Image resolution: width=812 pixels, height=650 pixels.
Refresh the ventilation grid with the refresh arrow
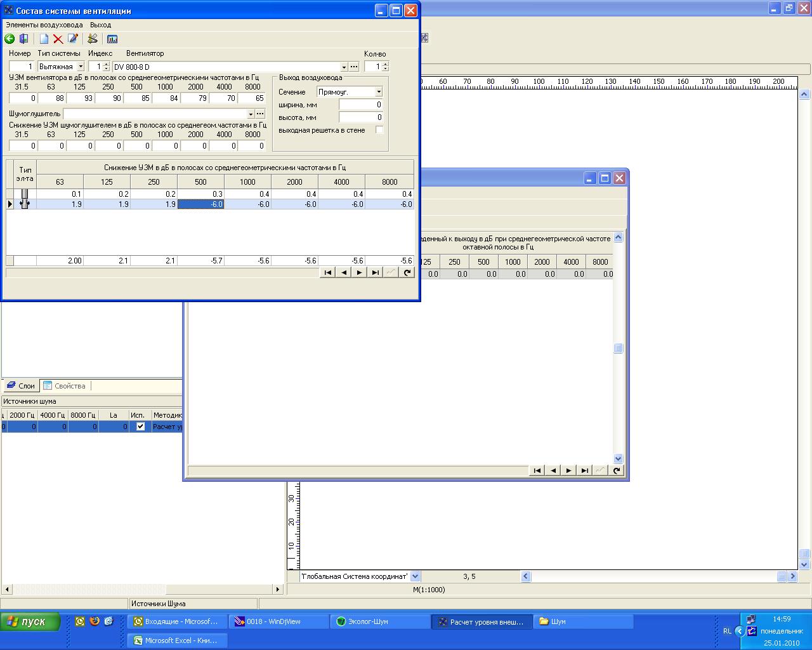(407, 272)
